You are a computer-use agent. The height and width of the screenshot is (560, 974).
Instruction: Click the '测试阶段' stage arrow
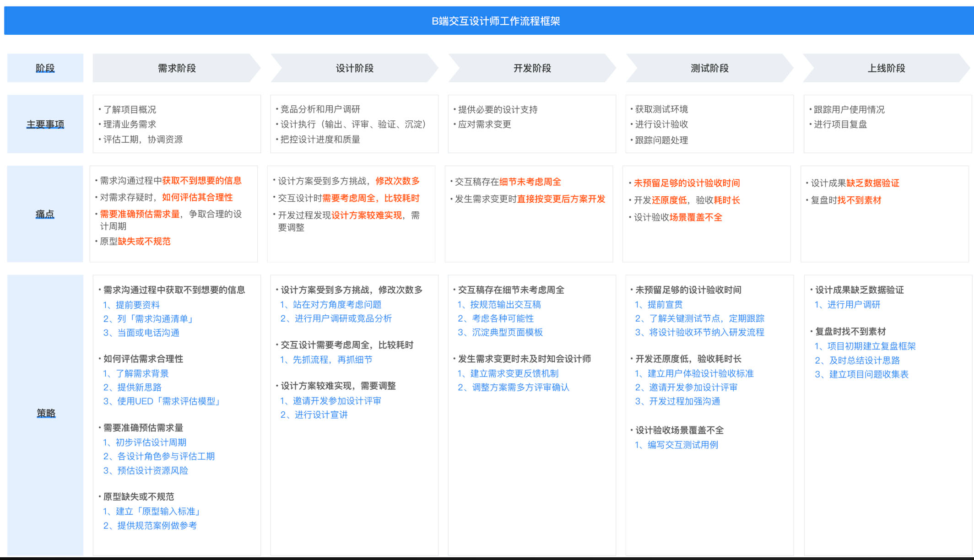[709, 68]
